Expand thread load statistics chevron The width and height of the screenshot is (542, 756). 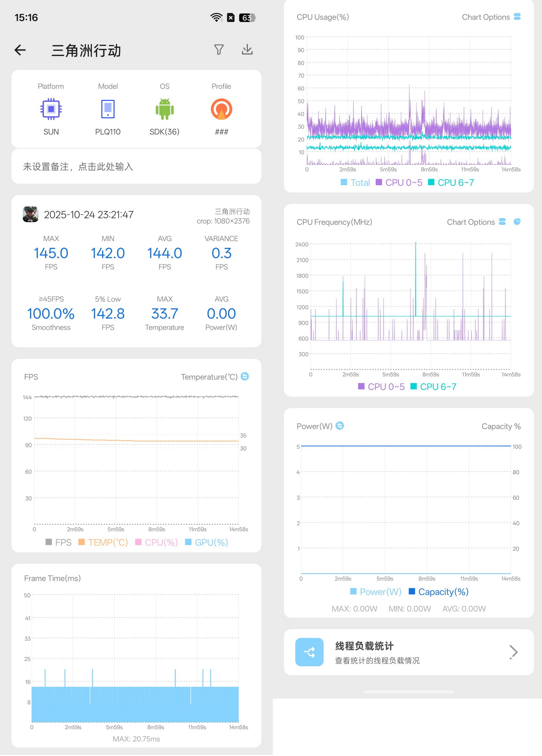[x=514, y=652]
